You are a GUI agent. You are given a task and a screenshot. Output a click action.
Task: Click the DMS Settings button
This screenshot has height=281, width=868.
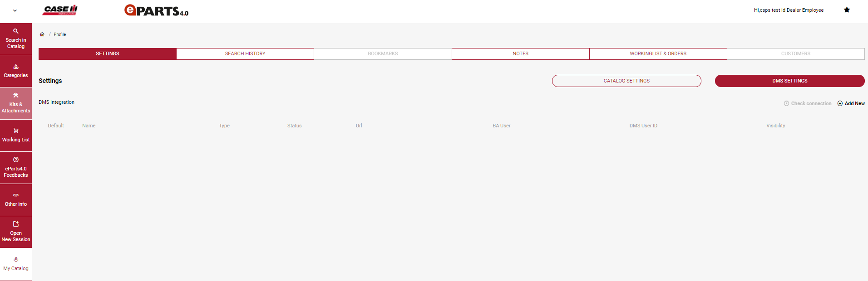[x=789, y=81]
